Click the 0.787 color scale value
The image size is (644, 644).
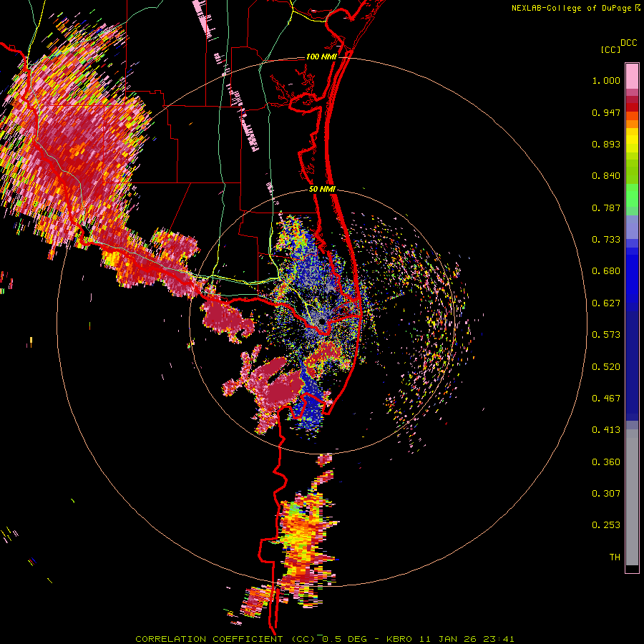(606, 208)
